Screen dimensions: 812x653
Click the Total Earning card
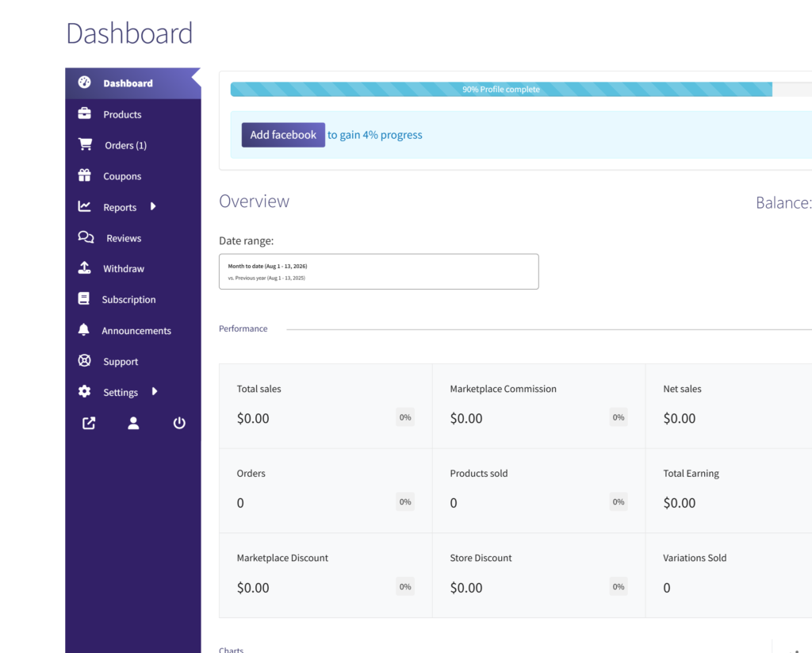[x=729, y=491]
